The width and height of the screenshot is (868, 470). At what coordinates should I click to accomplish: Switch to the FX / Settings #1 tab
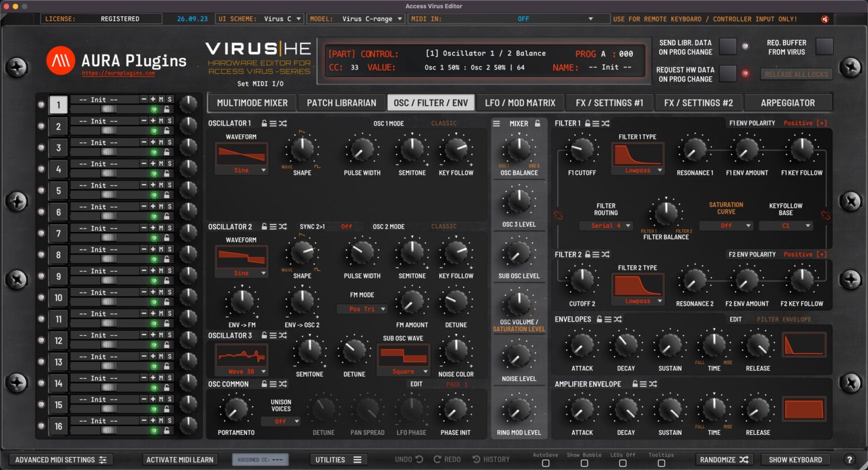[x=609, y=103]
